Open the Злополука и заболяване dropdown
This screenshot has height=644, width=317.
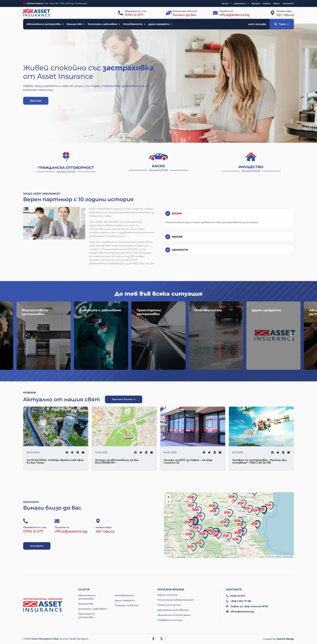tap(104, 24)
